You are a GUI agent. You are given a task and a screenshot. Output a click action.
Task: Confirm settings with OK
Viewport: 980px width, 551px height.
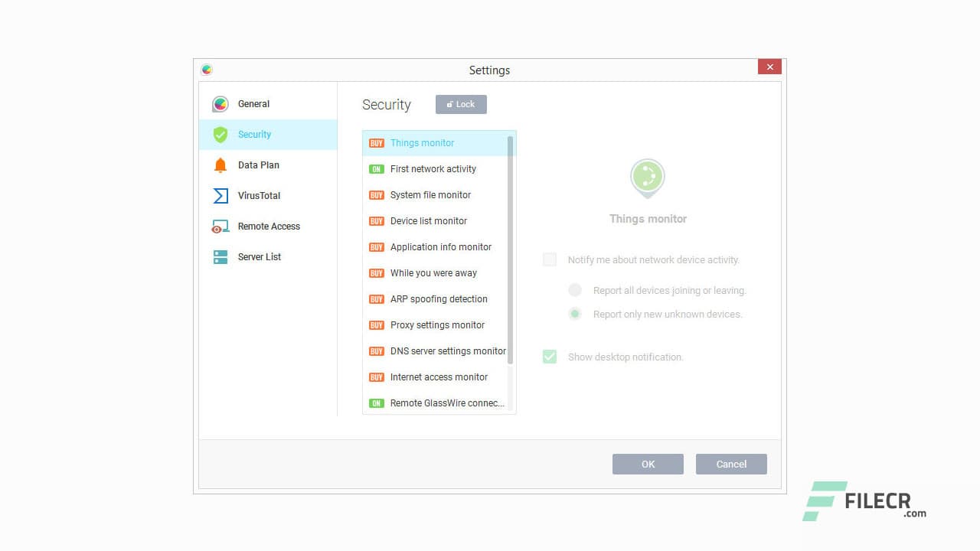point(648,464)
